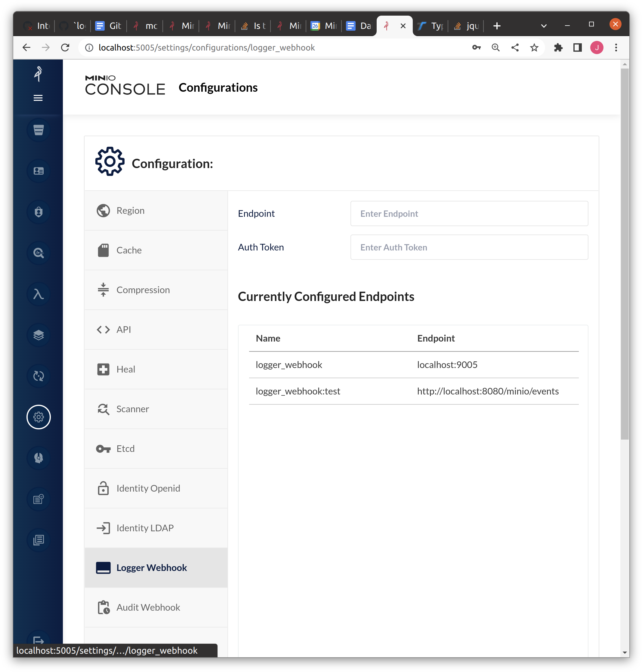Click the page vertical scrollbar
The height and width of the screenshot is (672, 642).
point(625,253)
